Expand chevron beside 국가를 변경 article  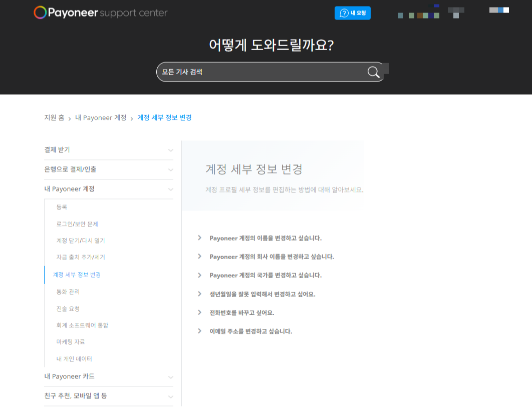[199, 275]
